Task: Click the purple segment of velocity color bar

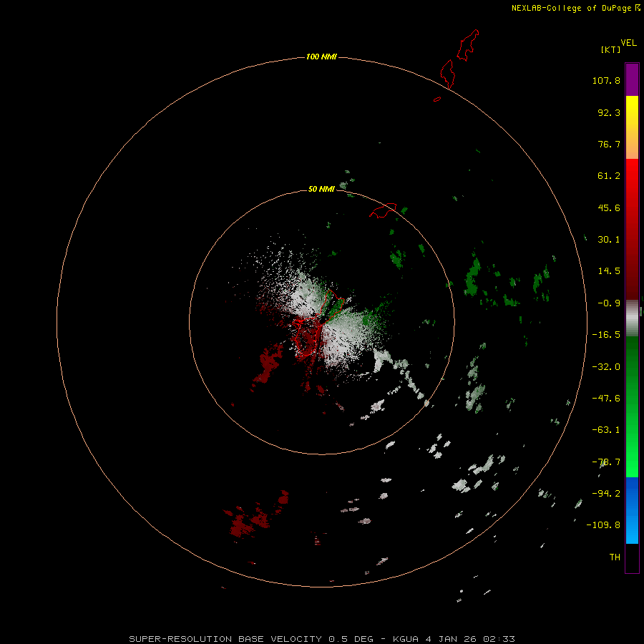Action: [632, 79]
